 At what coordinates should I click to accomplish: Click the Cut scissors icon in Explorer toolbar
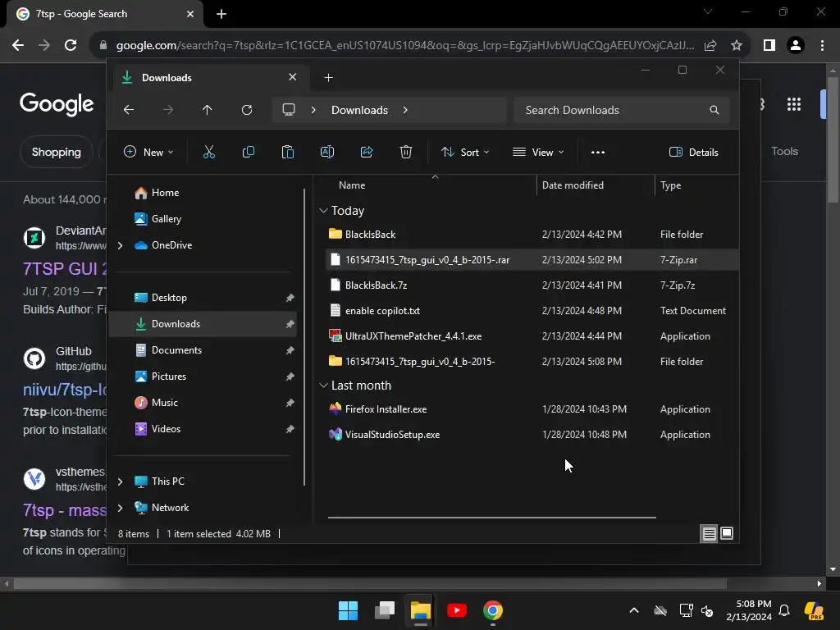click(209, 152)
